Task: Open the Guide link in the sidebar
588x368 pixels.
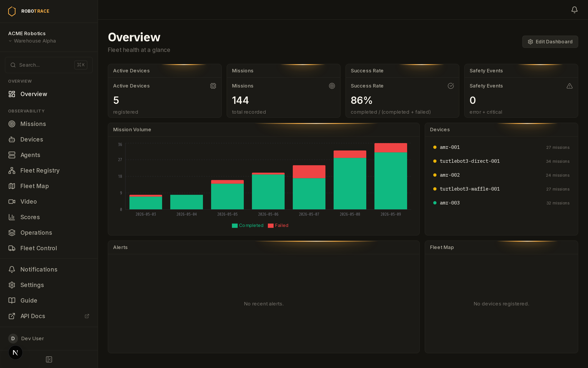Action: click(x=49, y=301)
